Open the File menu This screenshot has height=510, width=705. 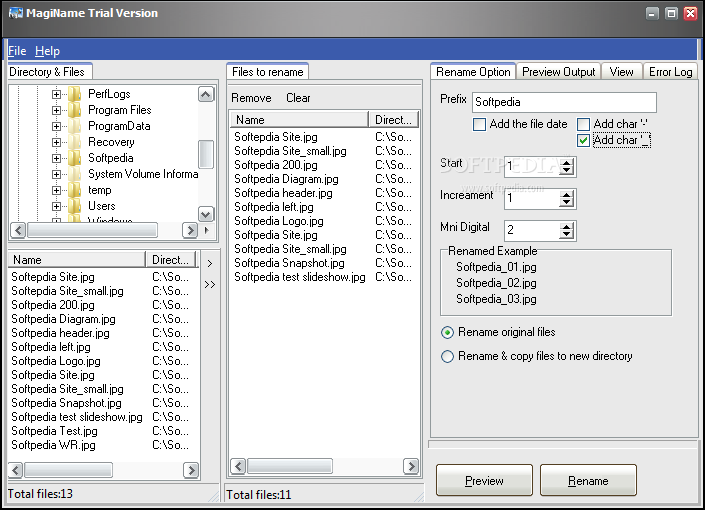click(17, 51)
